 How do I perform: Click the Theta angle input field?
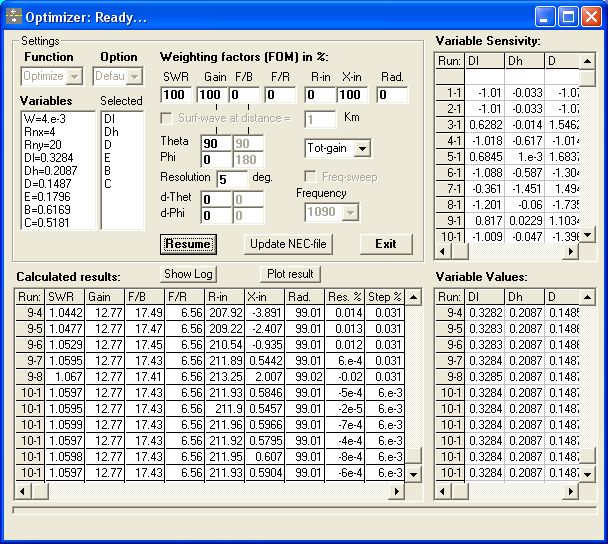pos(215,143)
